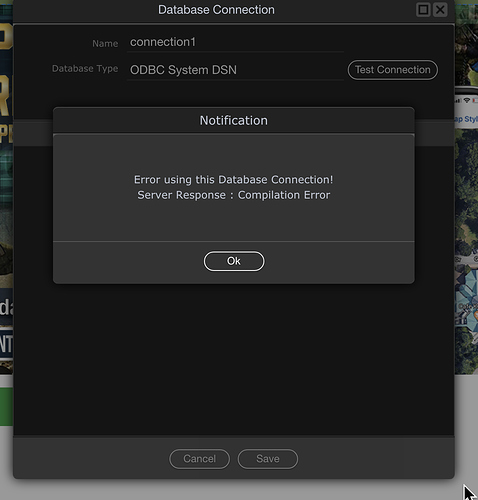478x500 pixels.
Task: Click the Test Connection button
Action: coord(392,70)
